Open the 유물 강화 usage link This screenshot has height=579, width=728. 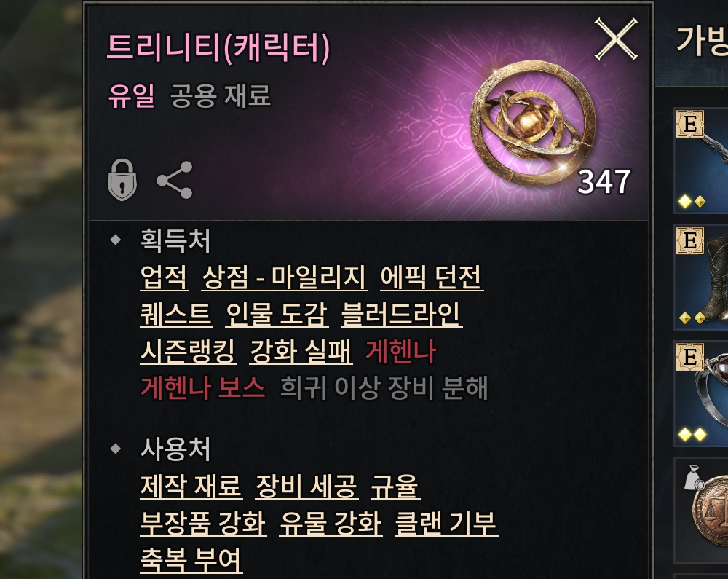(331, 523)
